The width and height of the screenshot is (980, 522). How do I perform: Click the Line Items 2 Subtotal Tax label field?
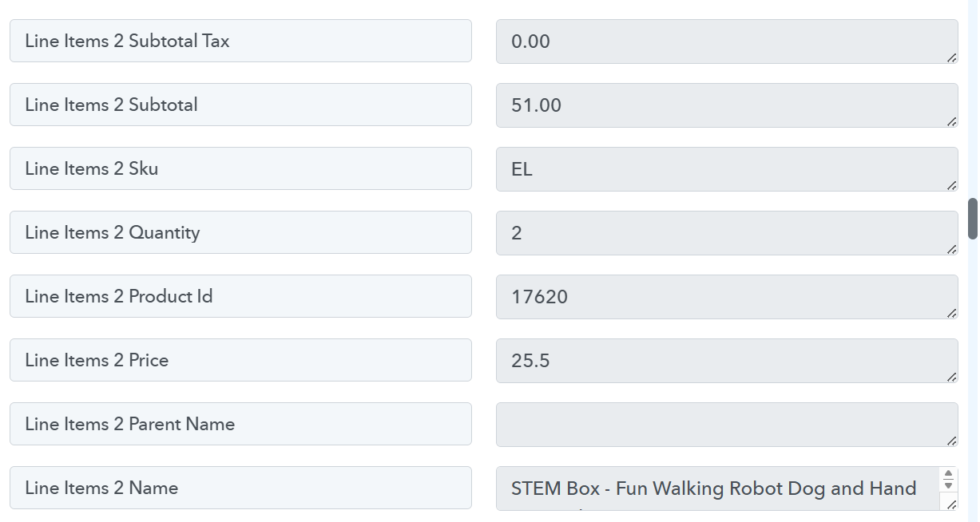point(240,41)
